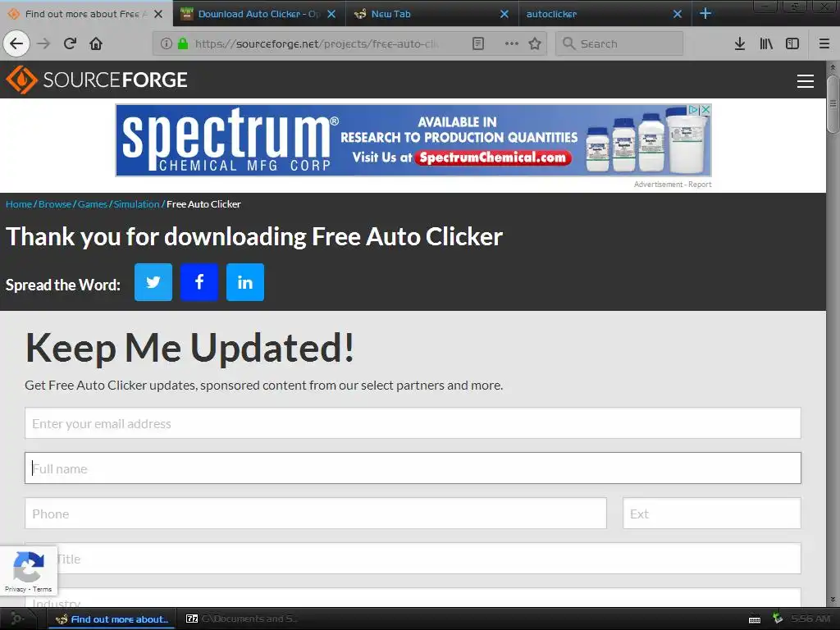The width and height of the screenshot is (840, 630).
Task: Share on Twitter button
Action: coord(153,282)
